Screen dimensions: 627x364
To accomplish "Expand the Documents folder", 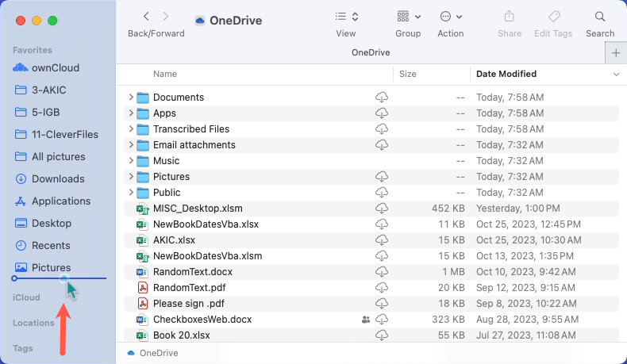I will (x=131, y=97).
